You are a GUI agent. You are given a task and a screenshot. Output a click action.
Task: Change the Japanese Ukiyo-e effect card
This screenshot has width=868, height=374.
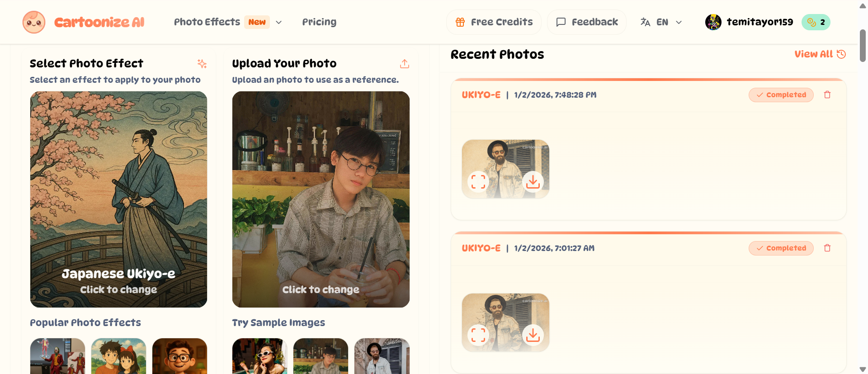(118, 199)
